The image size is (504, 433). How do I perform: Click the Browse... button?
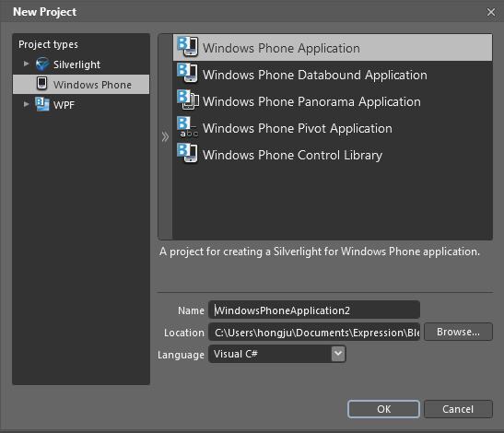pos(458,332)
